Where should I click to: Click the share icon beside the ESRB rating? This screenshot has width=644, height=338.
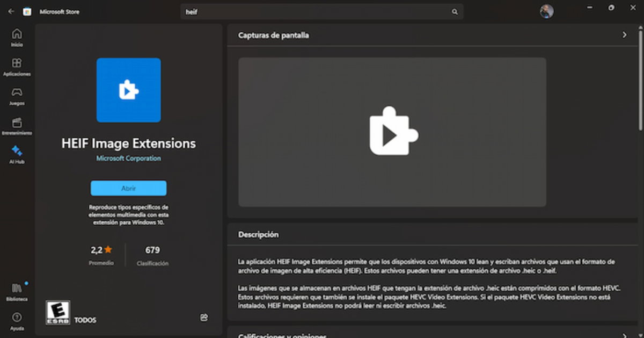tap(204, 318)
